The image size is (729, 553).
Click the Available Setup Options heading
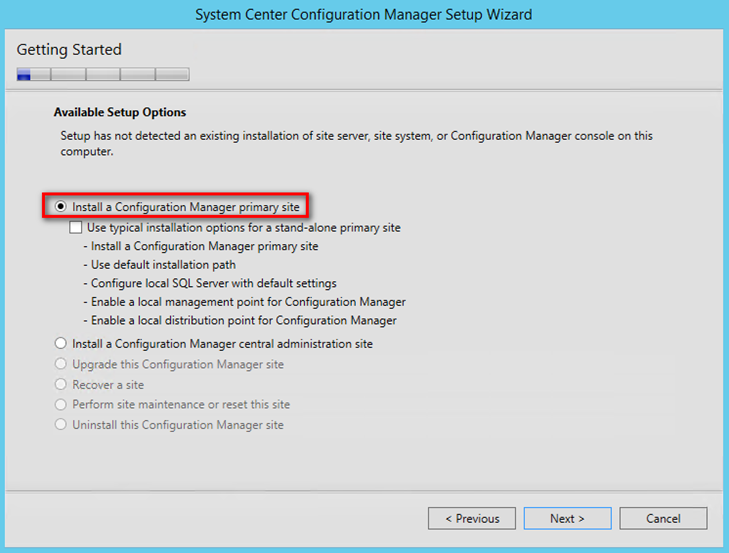pos(119,112)
